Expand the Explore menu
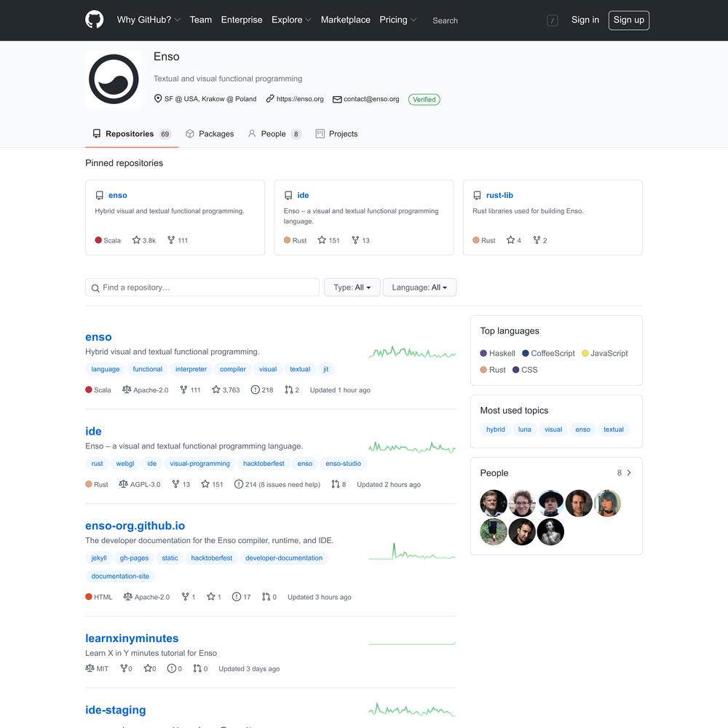This screenshot has height=728, width=728. click(x=291, y=20)
